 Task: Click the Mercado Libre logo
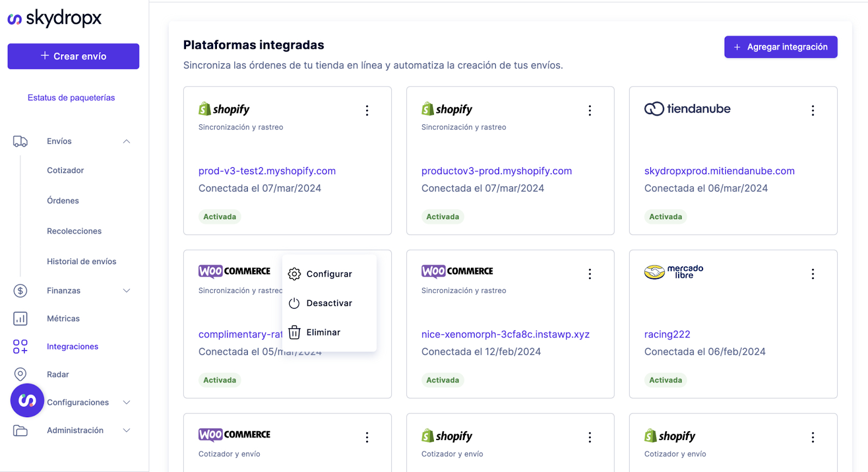[674, 271]
